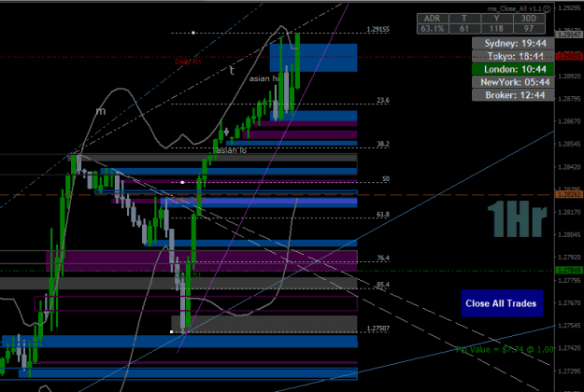Select the white anchor point on 50 level
This screenshot has width=584, height=392.
[x=182, y=182]
